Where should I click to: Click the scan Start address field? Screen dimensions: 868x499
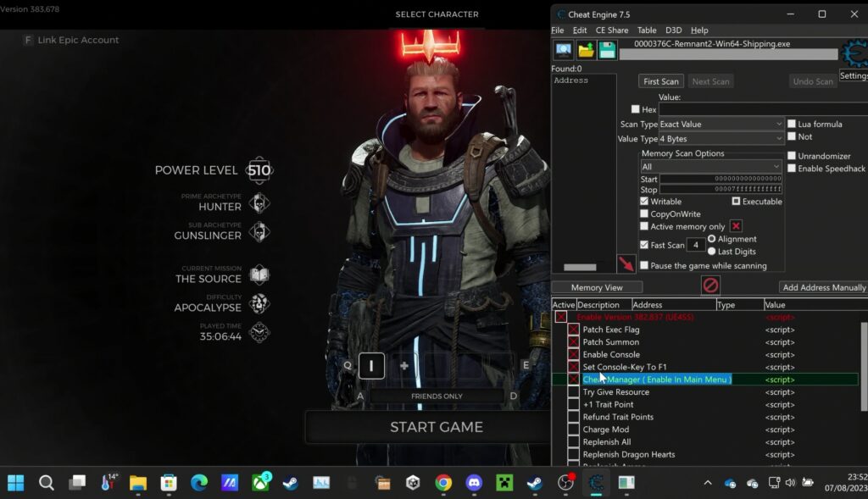click(721, 179)
